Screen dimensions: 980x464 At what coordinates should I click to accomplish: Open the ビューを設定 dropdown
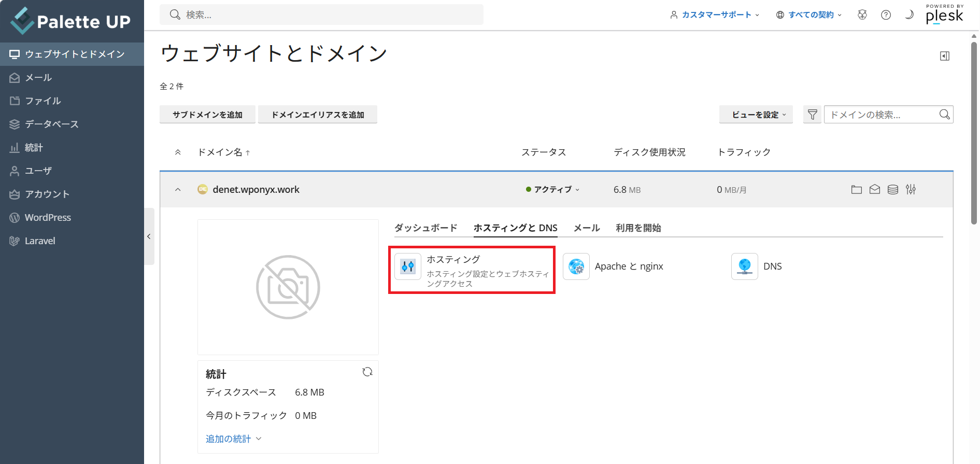[x=756, y=115]
